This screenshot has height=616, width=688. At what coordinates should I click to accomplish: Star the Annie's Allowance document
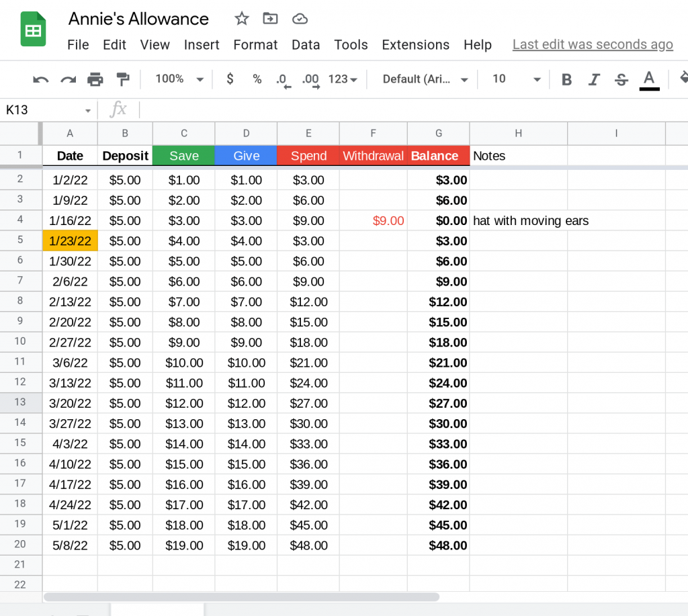(241, 19)
